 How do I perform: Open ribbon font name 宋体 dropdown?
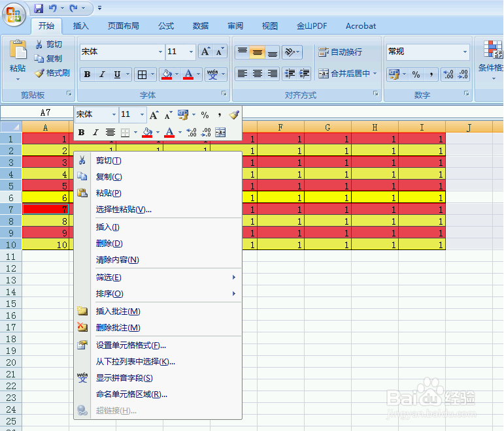click(160, 52)
